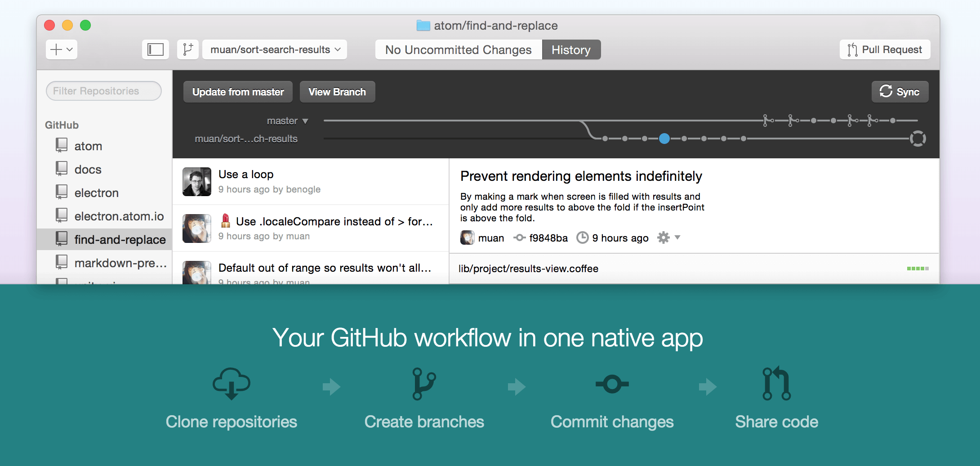
Task: Select the electron.atom.io repository
Action: click(104, 216)
